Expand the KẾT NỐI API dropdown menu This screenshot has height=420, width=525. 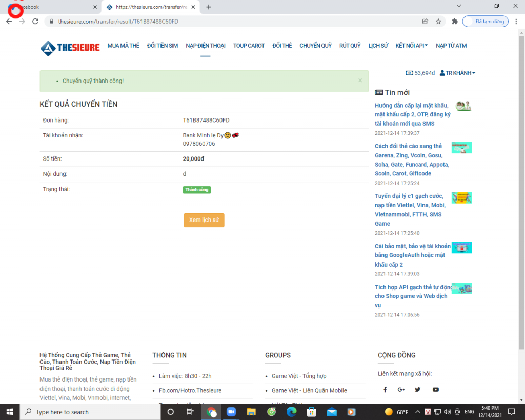point(411,46)
